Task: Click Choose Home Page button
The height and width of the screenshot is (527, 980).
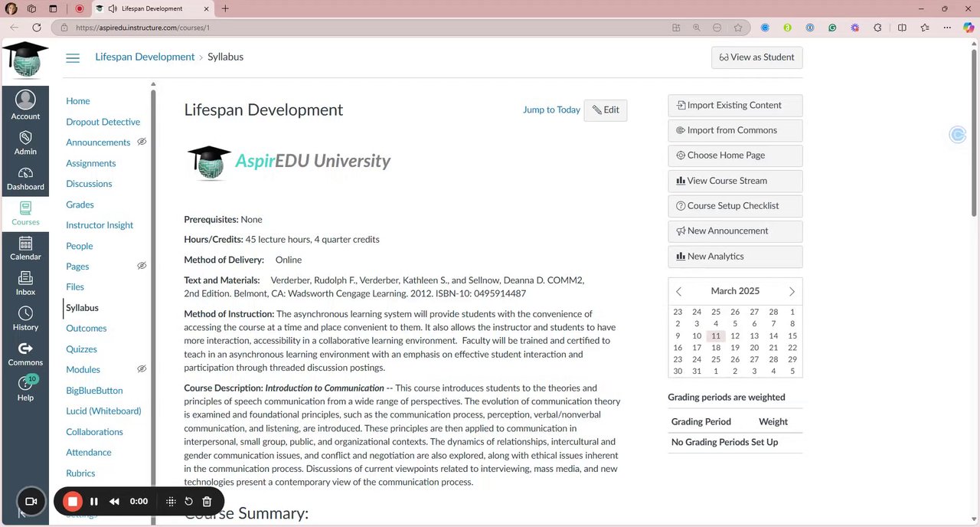Action: 735,155
